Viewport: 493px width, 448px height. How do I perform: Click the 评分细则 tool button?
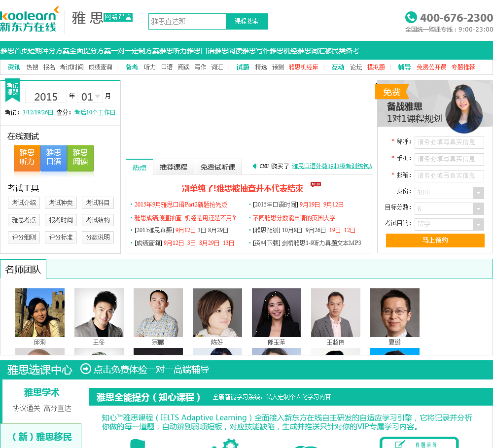click(x=24, y=237)
